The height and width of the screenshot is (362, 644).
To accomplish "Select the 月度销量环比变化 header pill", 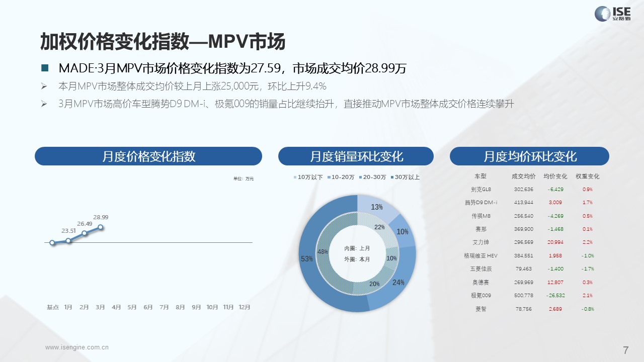I will click(356, 156).
